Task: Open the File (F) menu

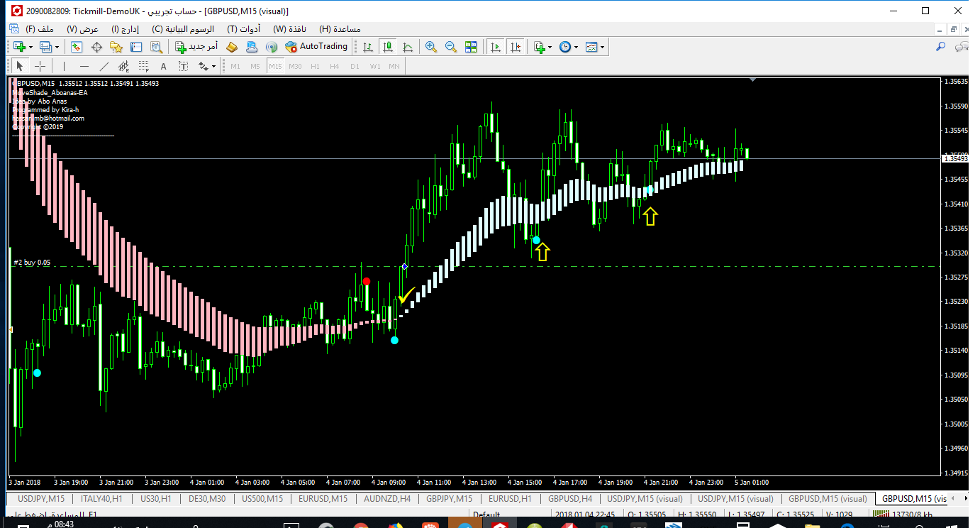Action: 40,29
